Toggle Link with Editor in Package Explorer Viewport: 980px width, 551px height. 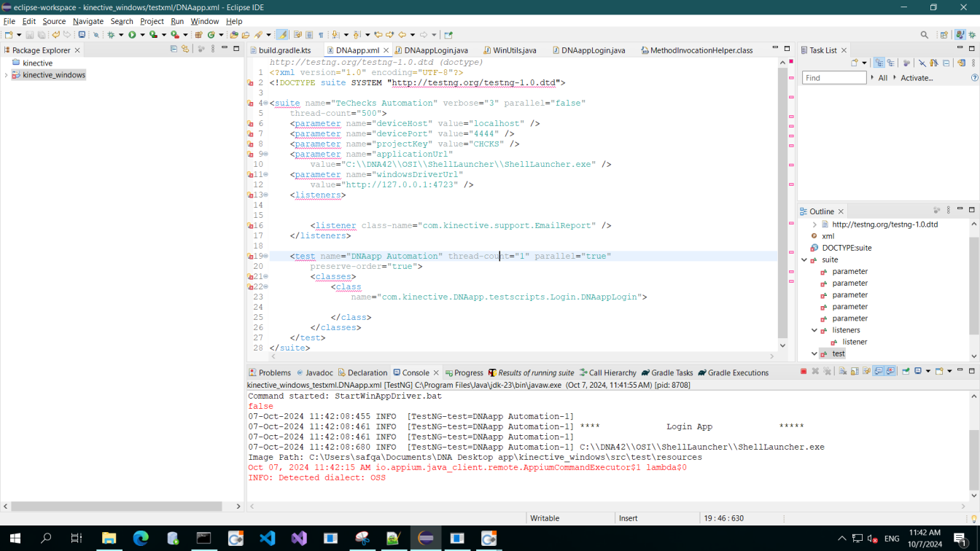pos(185,50)
